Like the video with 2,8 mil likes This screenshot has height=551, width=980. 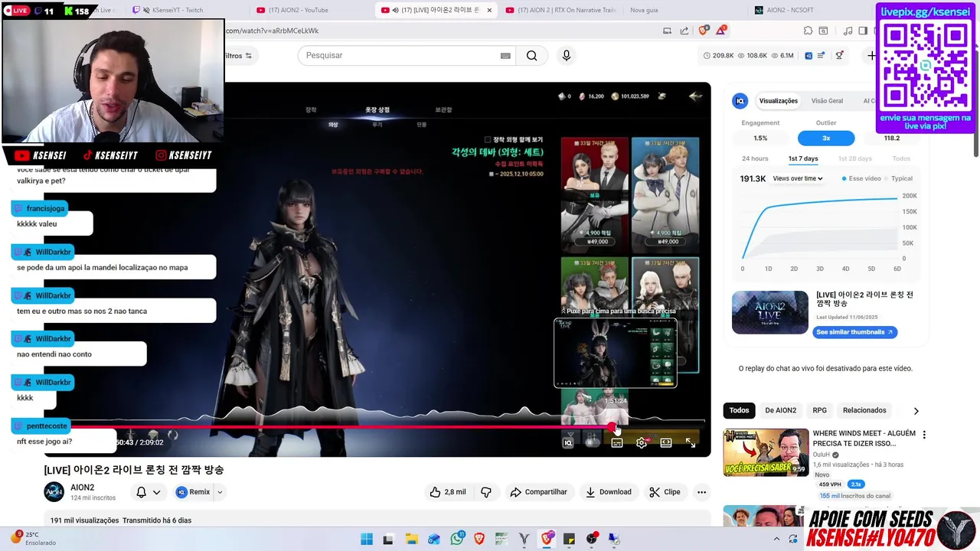pos(448,492)
